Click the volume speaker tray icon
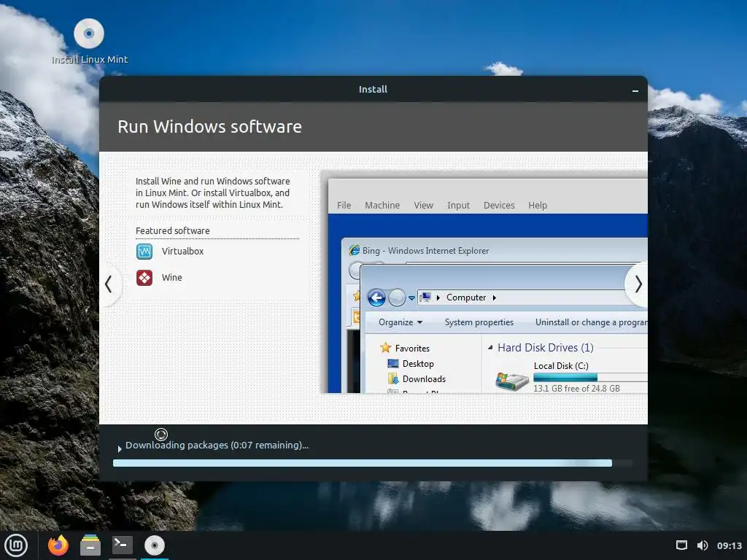 [703, 545]
